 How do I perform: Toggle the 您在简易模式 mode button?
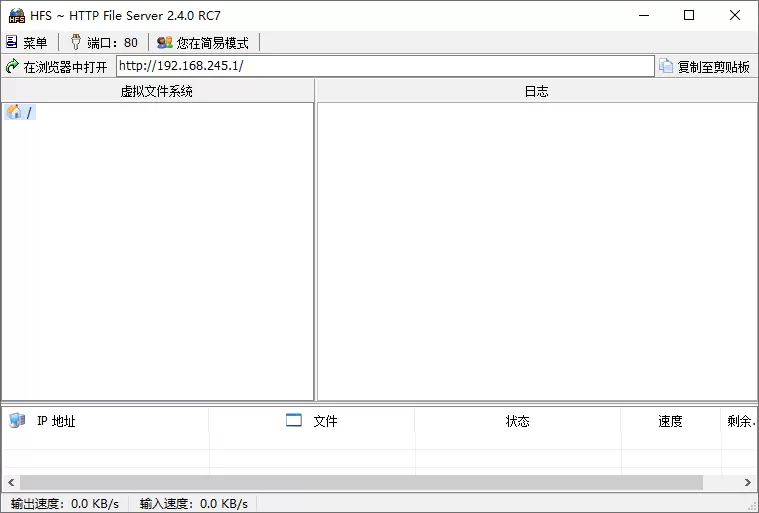click(203, 43)
